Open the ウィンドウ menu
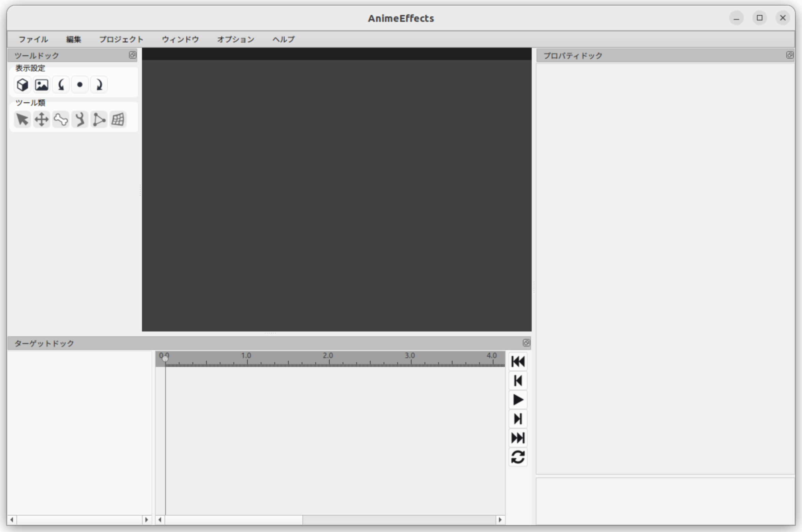802x532 pixels. pyautogui.click(x=180, y=39)
